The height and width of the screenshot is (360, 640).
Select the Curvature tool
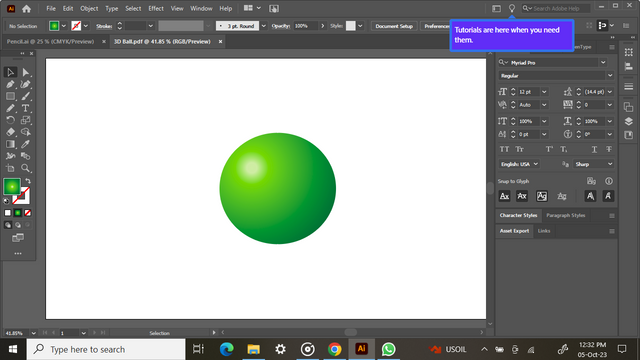point(25,84)
